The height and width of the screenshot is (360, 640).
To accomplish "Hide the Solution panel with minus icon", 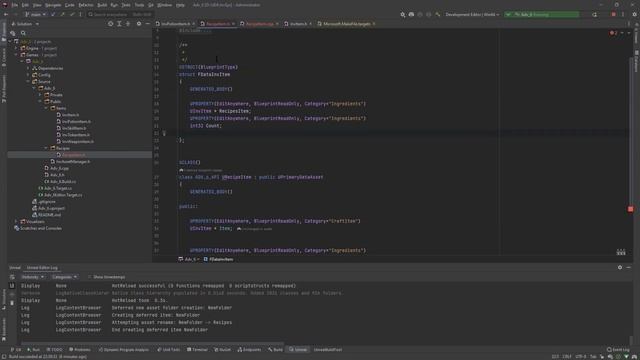I will (148, 24).
